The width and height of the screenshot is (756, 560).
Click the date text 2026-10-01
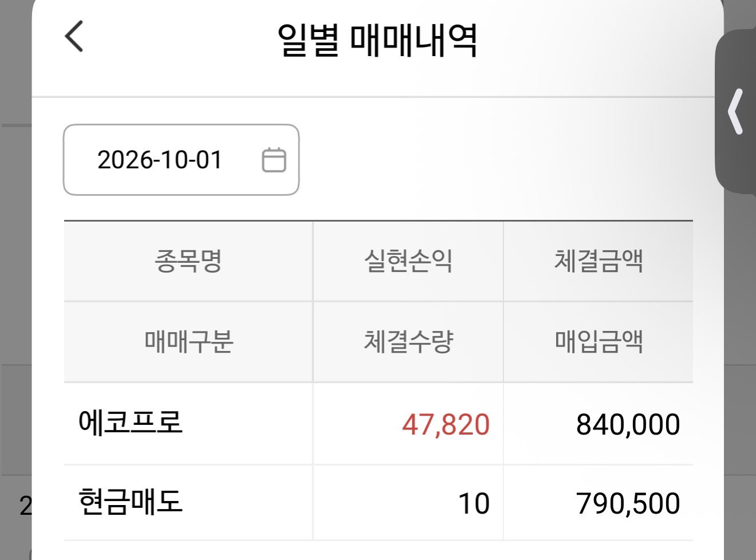tap(160, 160)
